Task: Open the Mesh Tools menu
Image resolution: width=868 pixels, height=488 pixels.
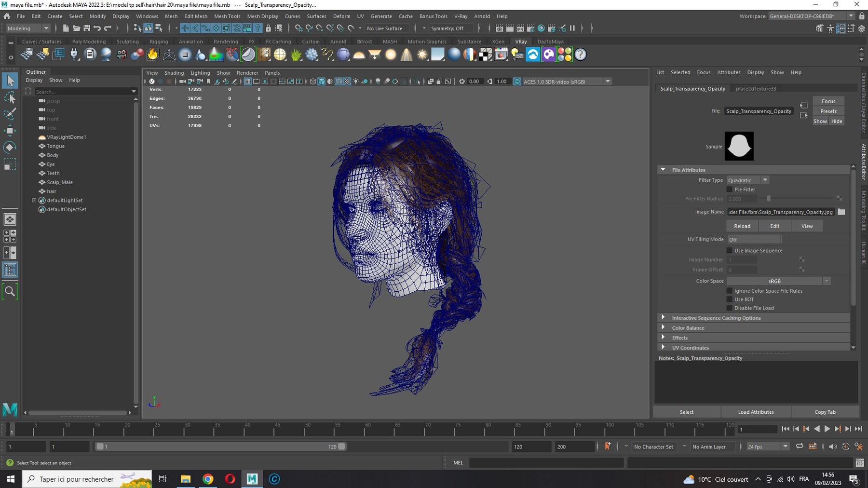Action: (x=227, y=16)
